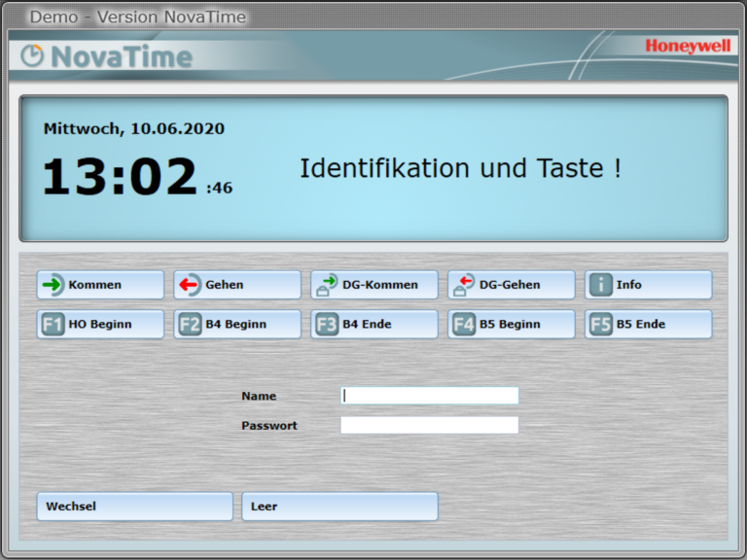Viewport: 747px width, 560px height.
Task: Click the F3 key icon
Action: [327, 325]
